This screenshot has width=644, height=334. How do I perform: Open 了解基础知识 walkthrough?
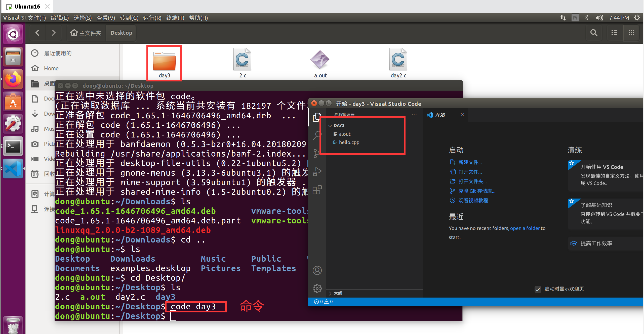pos(605,214)
